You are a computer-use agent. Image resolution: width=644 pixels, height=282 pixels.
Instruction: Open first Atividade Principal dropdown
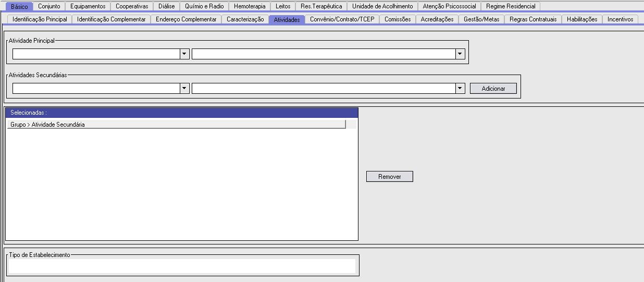pyautogui.click(x=184, y=54)
